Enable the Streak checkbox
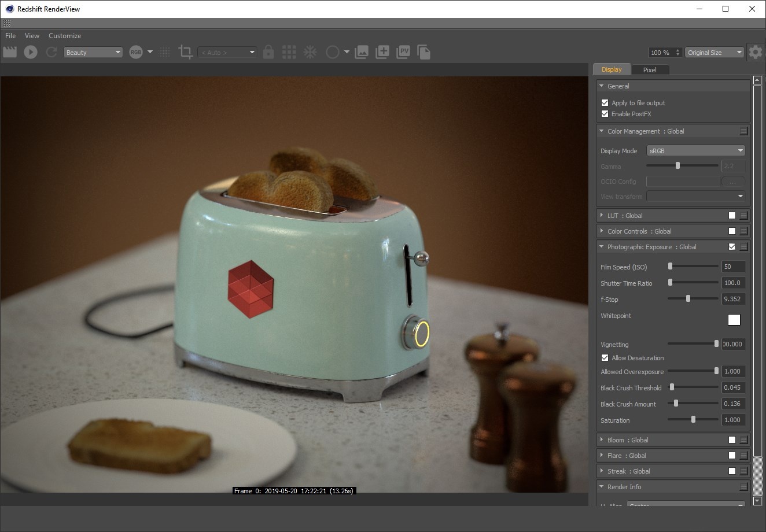 point(732,471)
